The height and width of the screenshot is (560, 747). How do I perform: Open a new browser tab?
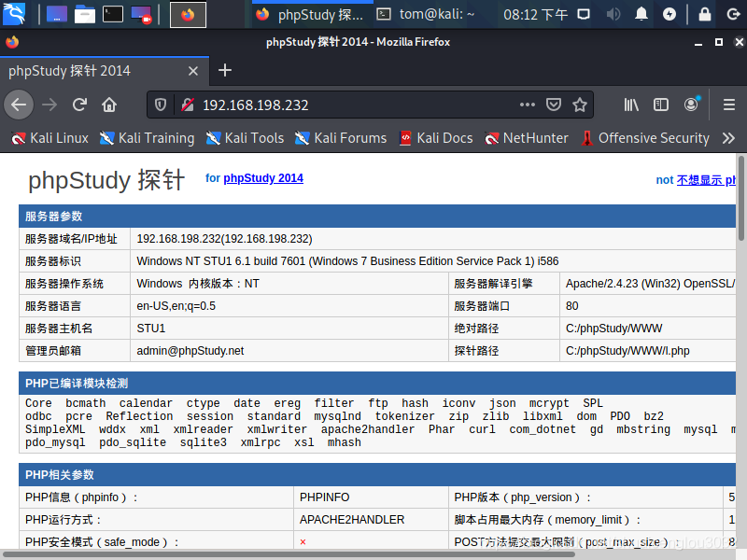tap(225, 71)
